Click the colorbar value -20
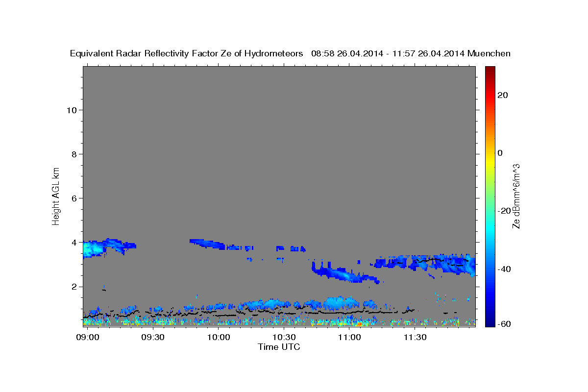Image resolution: width=588 pixels, height=392 pixels. coord(504,211)
